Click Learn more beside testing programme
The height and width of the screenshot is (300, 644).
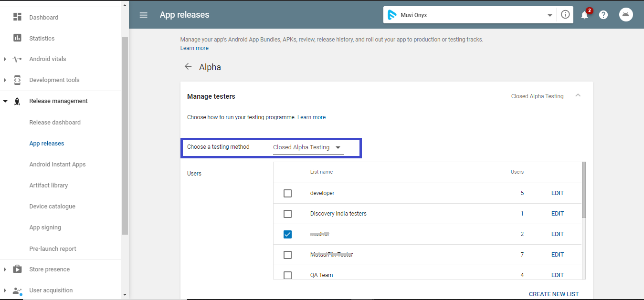tap(311, 117)
